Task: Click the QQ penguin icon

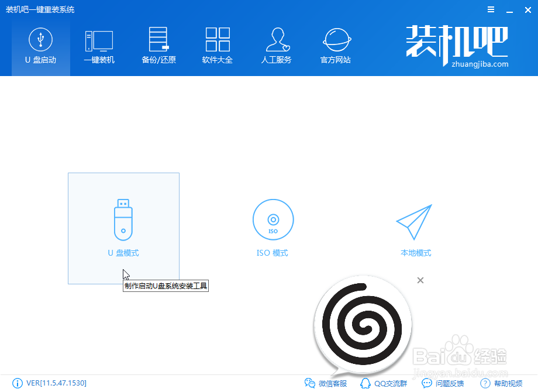Action: click(365, 383)
